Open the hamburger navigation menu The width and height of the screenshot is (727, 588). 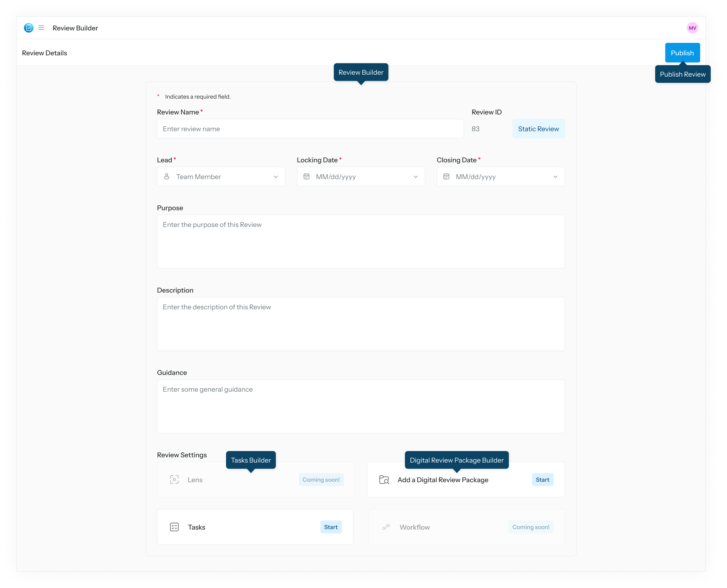[41, 28]
